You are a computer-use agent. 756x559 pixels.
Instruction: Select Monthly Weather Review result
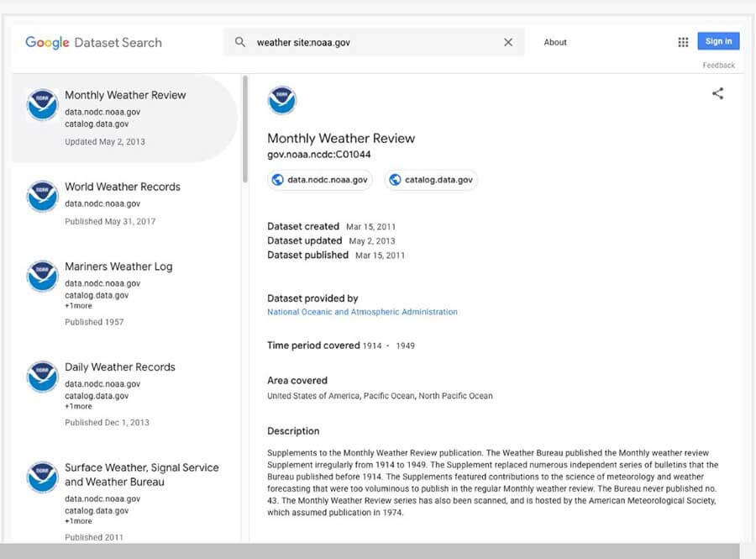coord(124,119)
